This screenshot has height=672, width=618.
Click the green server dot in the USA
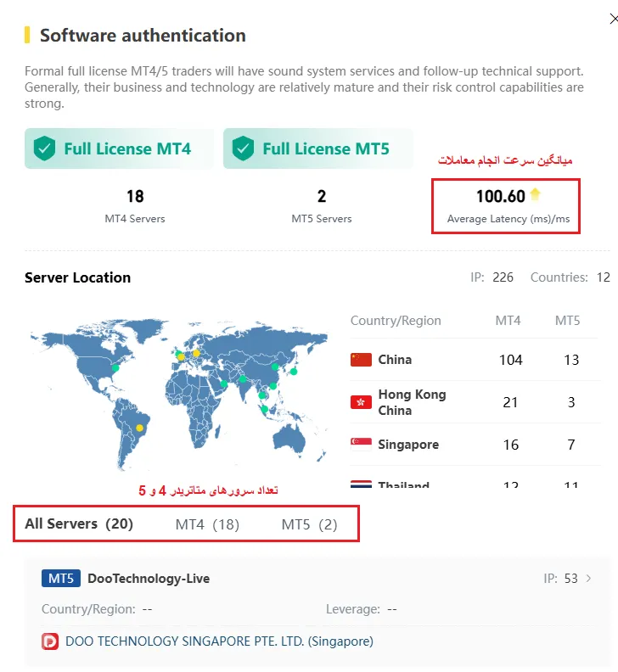[x=115, y=367]
